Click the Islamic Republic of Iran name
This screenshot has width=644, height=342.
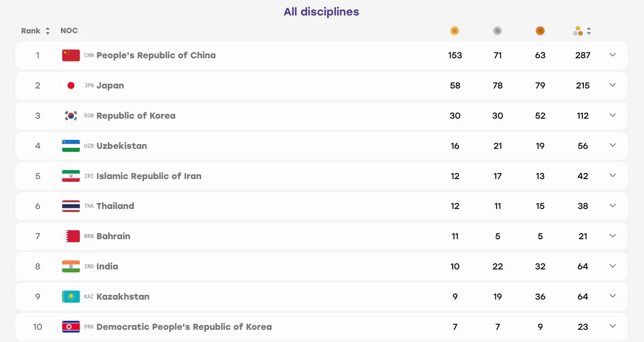(149, 176)
